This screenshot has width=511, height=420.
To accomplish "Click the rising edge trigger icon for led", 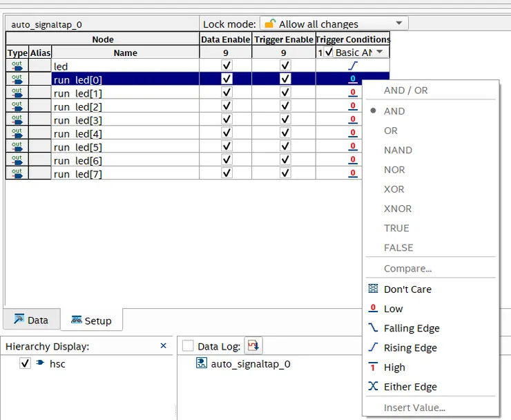I will pos(353,66).
